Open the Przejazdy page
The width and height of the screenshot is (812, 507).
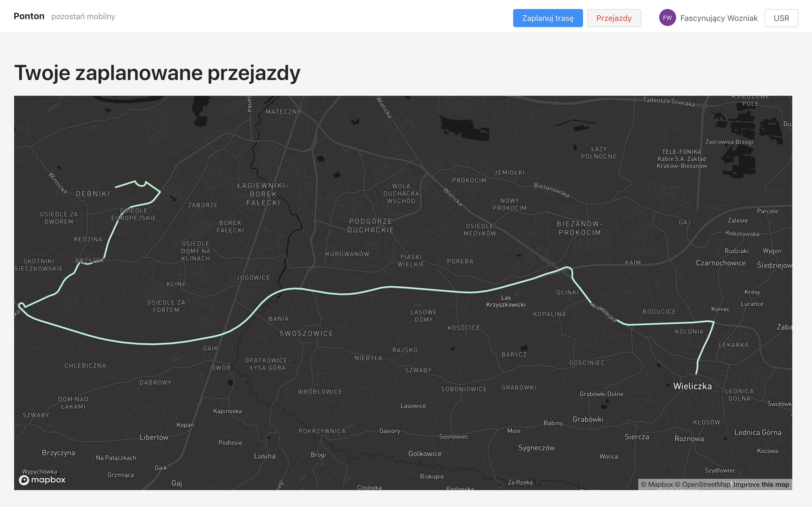tap(614, 18)
